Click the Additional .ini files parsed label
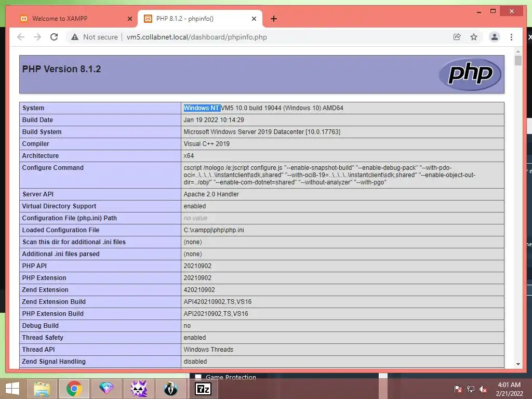This screenshot has height=399, width=532. [x=61, y=254]
